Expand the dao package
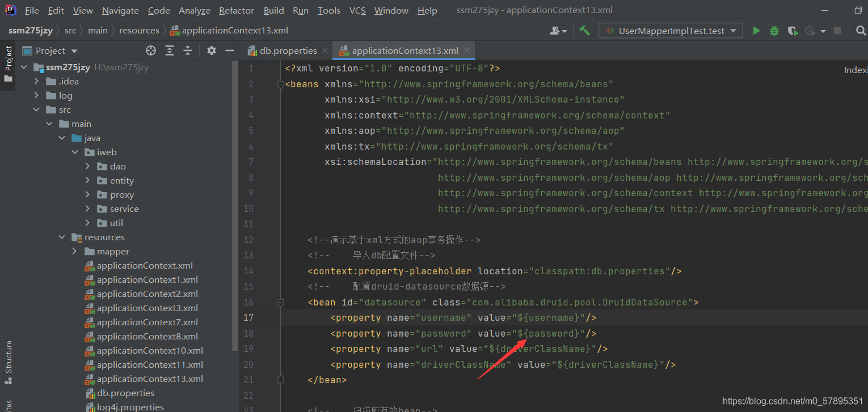Screen dimensions: 868x412 pos(87,166)
